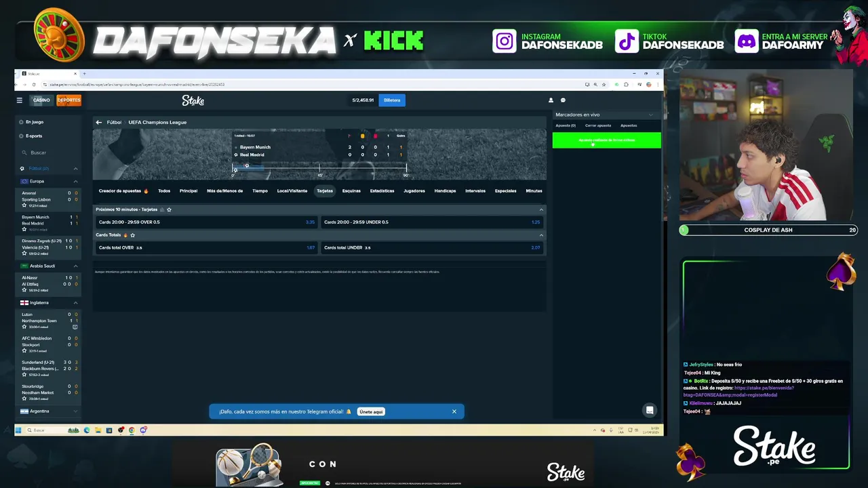Click the browser zoom magnifier icon

[x=595, y=85]
